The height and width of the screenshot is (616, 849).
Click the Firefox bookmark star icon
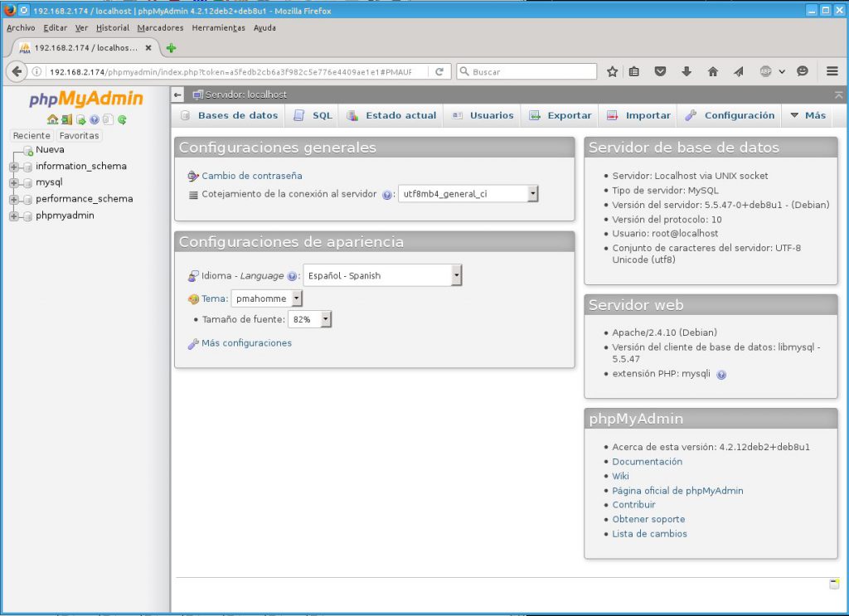(x=613, y=71)
